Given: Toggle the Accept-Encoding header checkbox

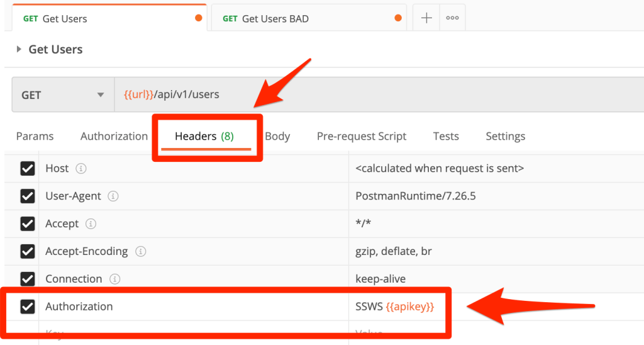Looking at the screenshot, I should click(28, 252).
